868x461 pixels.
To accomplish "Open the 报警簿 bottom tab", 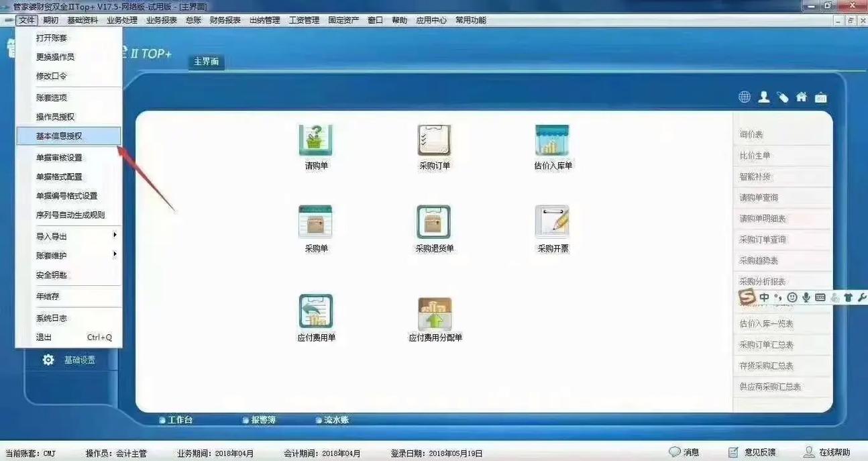I will [x=260, y=420].
